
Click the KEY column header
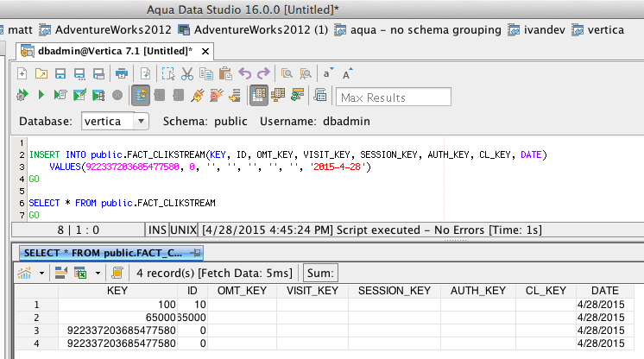coord(117,291)
